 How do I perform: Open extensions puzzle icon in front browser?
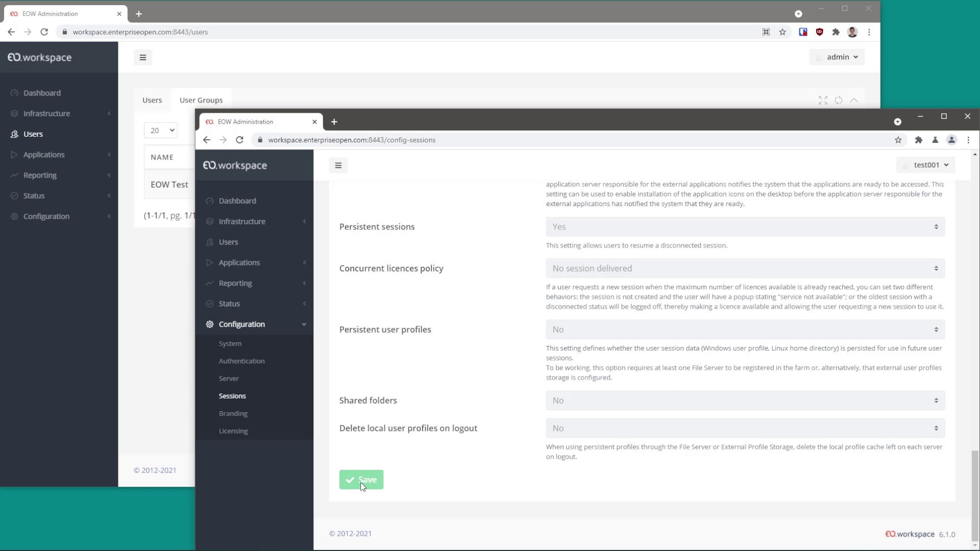pyautogui.click(x=919, y=140)
